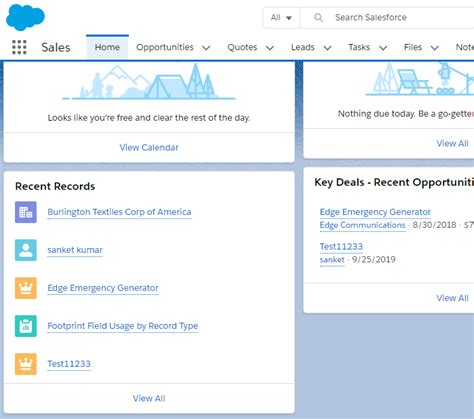The width and height of the screenshot is (474, 419).
Task: Expand the Quotes tab chevron
Action: tap(270, 48)
